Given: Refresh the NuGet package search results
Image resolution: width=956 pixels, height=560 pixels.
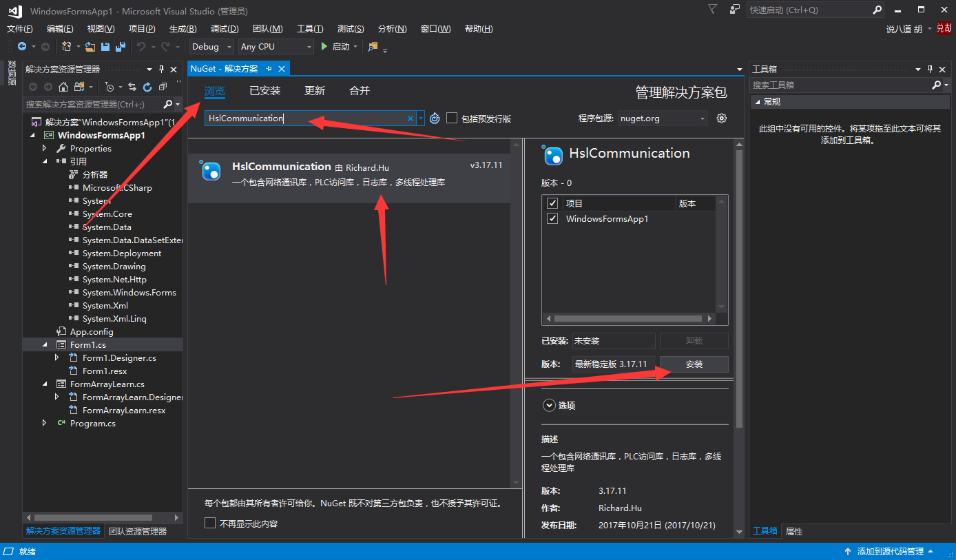Looking at the screenshot, I should [x=435, y=118].
